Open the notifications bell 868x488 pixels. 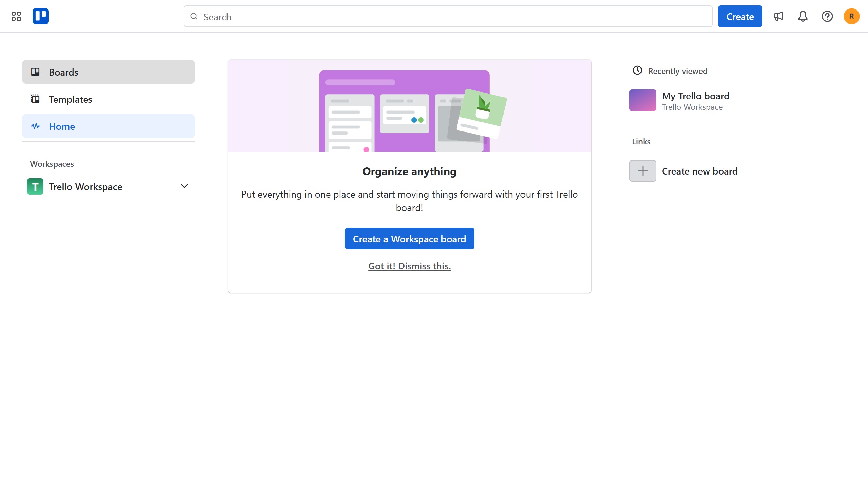point(803,16)
